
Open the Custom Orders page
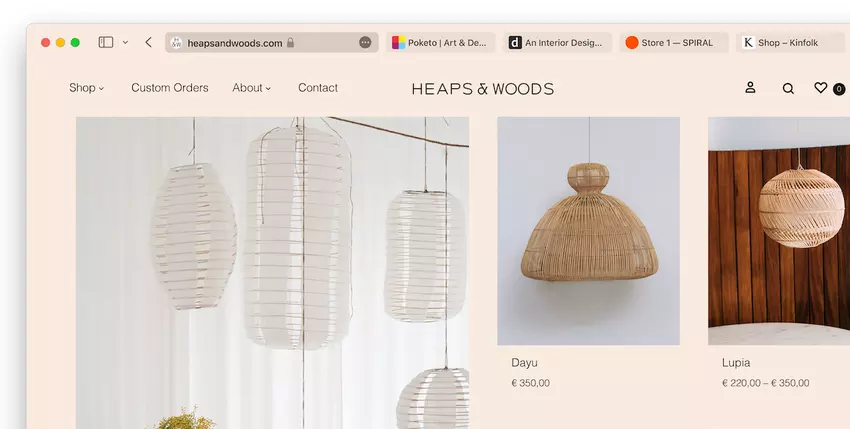point(170,88)
